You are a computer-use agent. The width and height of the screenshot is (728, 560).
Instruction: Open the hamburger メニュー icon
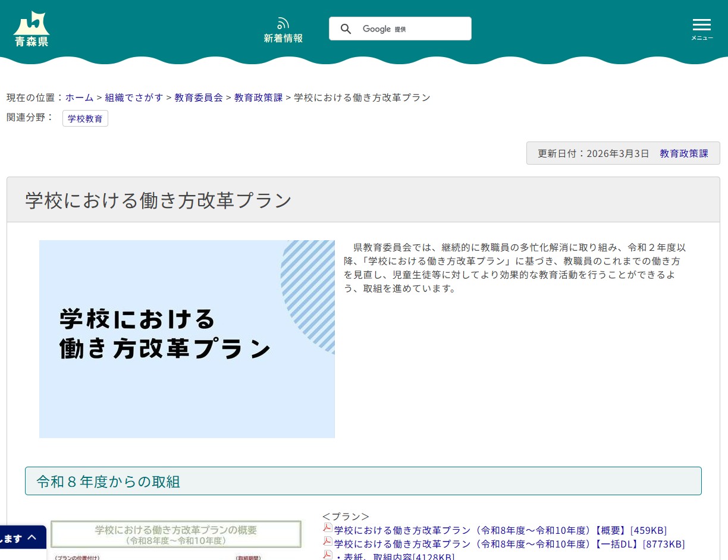(x=702, y=24)
